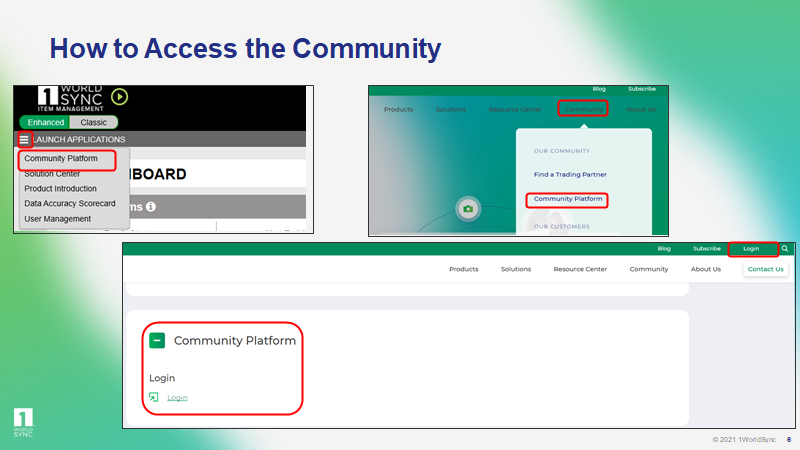Click Blog in the lower website top bar
800x450 pixels.
[x=664, y=248]
